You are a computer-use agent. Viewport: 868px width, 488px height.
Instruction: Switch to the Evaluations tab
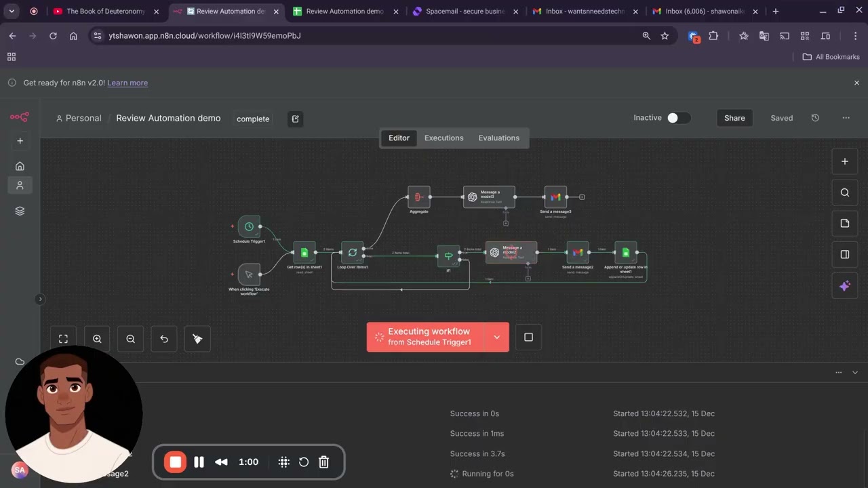coord(499,138)
